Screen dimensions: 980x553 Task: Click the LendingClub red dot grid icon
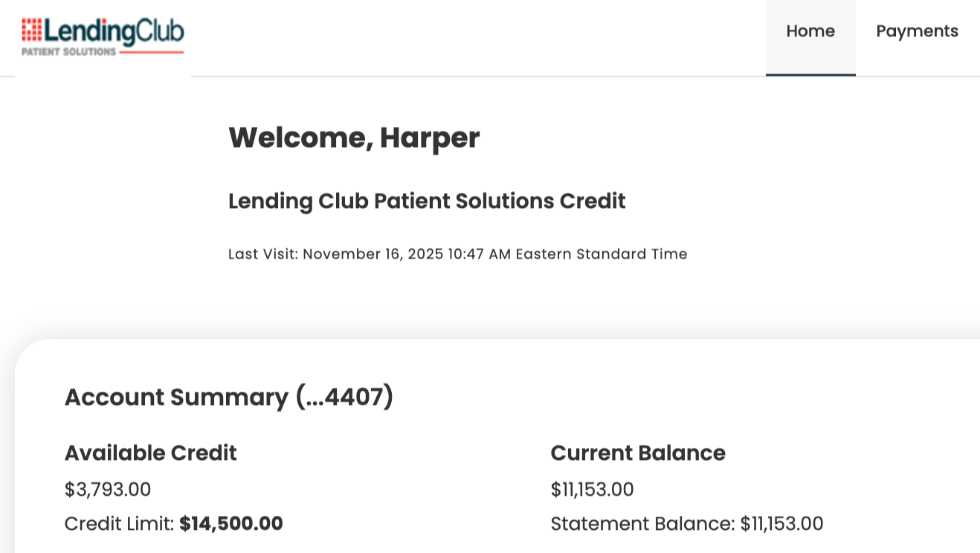tap(31, 30)
